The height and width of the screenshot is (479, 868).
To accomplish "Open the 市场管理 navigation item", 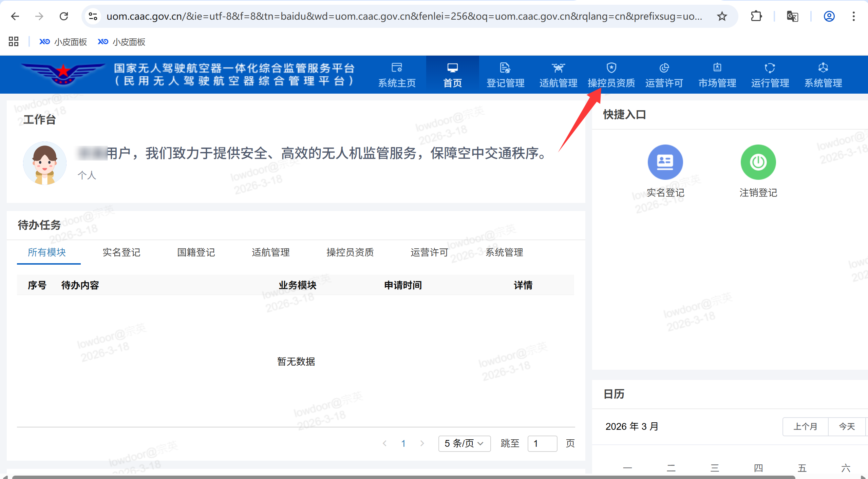I will point(717,75).
